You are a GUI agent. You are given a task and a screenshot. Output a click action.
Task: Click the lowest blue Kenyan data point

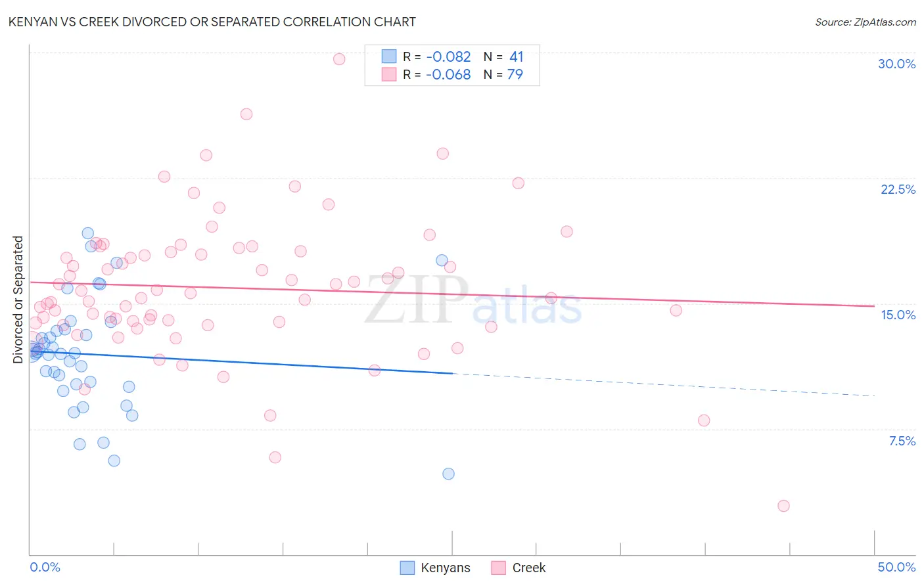(x=448, y=474)
